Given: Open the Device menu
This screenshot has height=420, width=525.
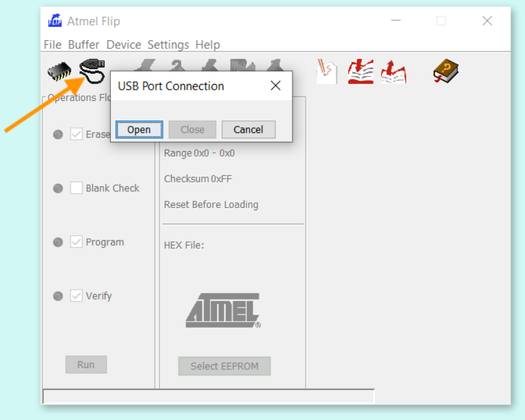Looking at the screenshot, I should click(123, 45).
